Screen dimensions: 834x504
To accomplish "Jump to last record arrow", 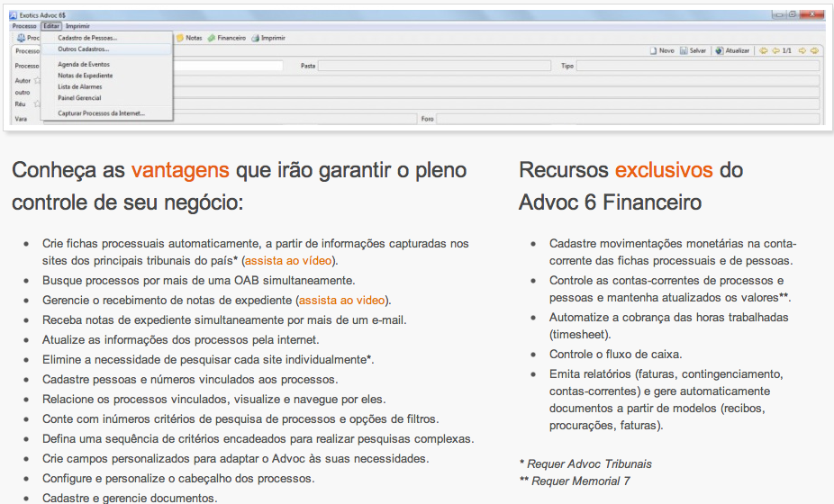I will coord(813,51).
